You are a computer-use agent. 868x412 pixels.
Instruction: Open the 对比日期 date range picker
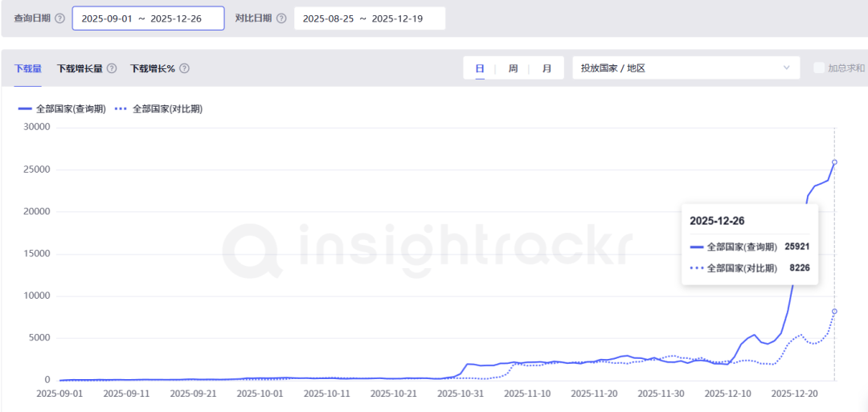point(369,18)
